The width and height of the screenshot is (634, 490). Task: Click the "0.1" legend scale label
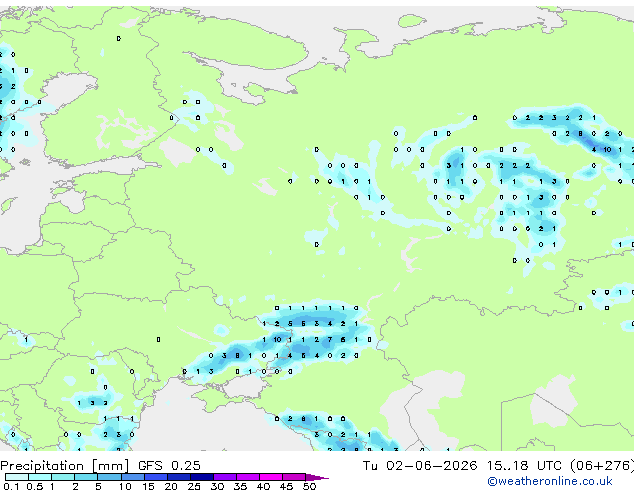pos(11,486)
